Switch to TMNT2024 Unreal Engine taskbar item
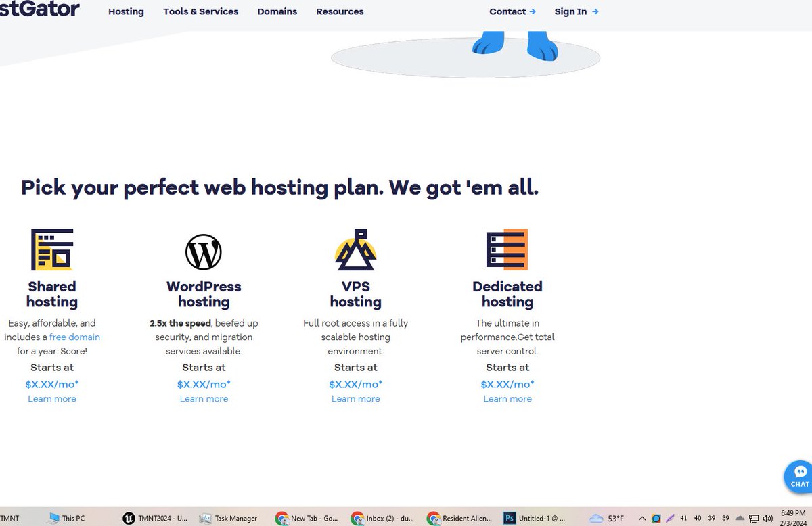The width and height of the screenshot is (812, 526). click(156, 519)
